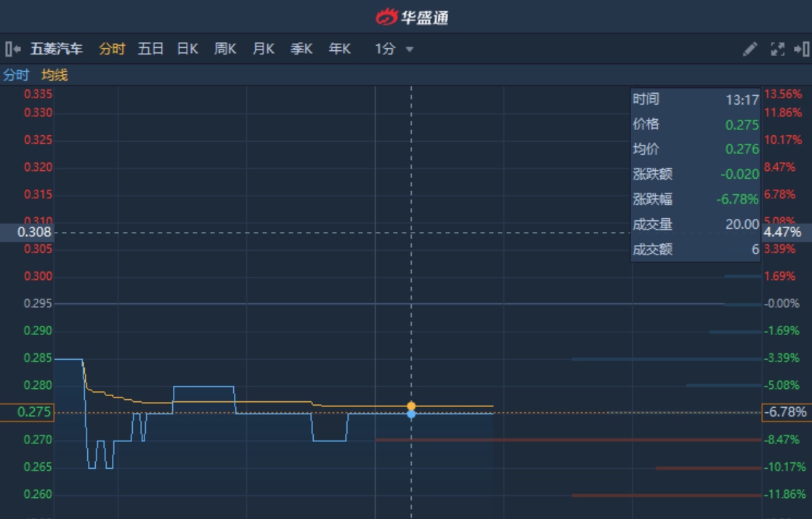
Task: Open the 周K chart
Action: point(225,49)
